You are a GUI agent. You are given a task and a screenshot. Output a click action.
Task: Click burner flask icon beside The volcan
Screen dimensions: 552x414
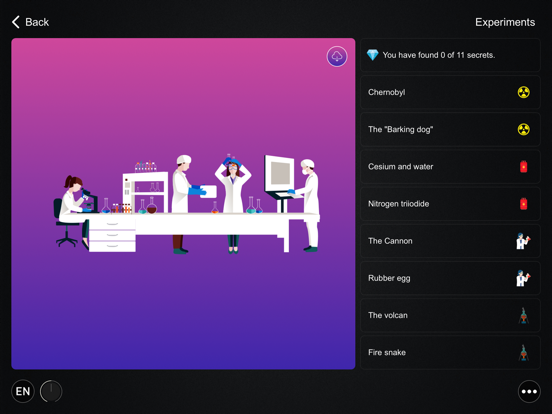click(524, 315)
